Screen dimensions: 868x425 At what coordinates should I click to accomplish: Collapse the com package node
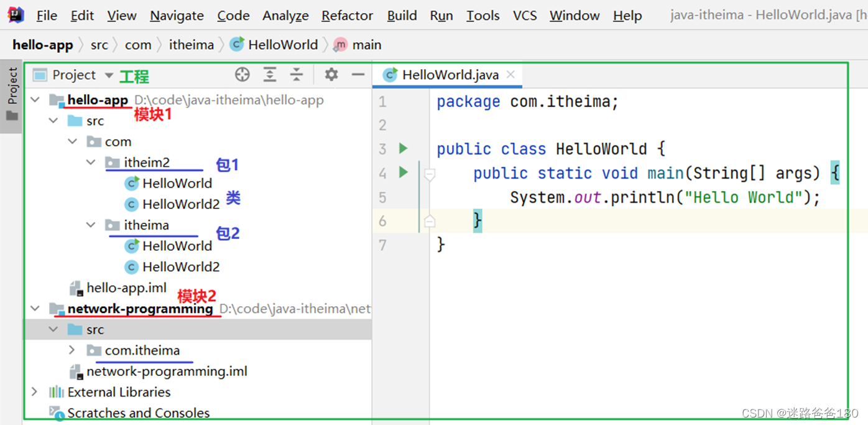73,142
